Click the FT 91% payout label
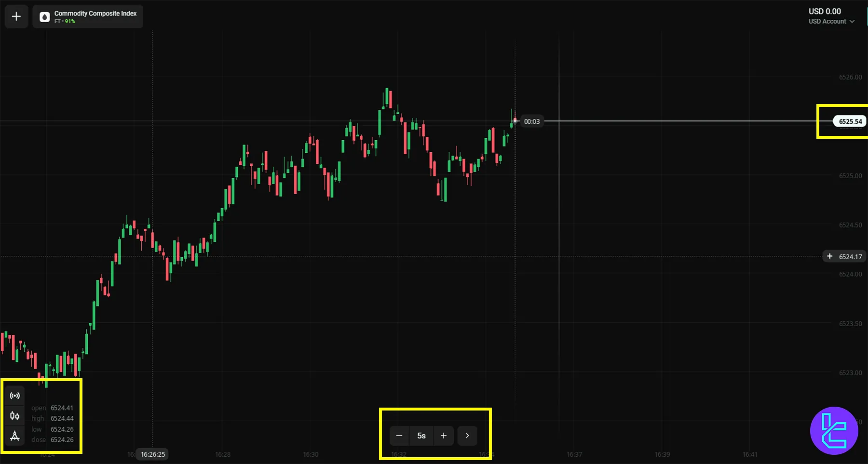Image resolution: width=868 pixels, height=464 pixels. coord(65,21)
